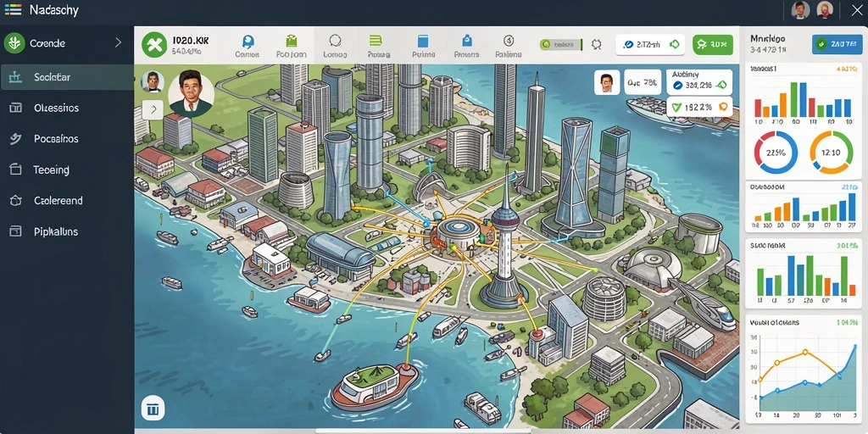Click the blue donut chart showing 22%
The width and height of the screenshot is (868, 434).
[776, 153]
